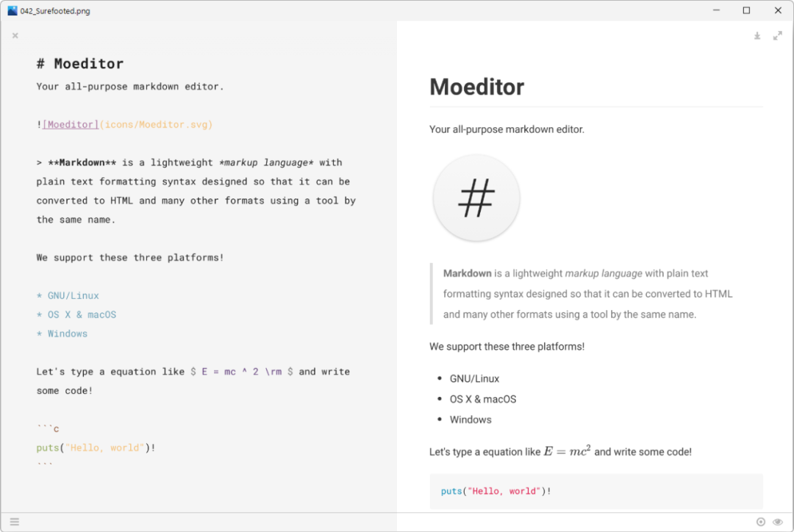Click the image file icon in the title bar

(12, 10)
